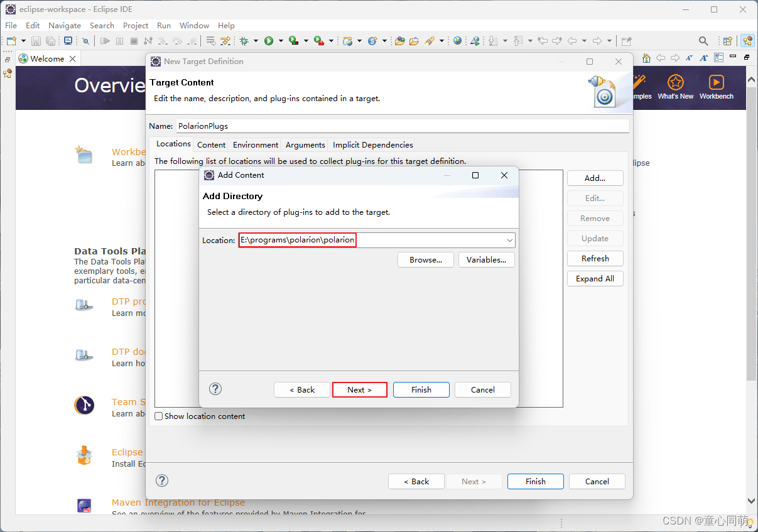758x532 pixels.
Task: Toggle Show location content checkbox
Action: tap(159, 416)
